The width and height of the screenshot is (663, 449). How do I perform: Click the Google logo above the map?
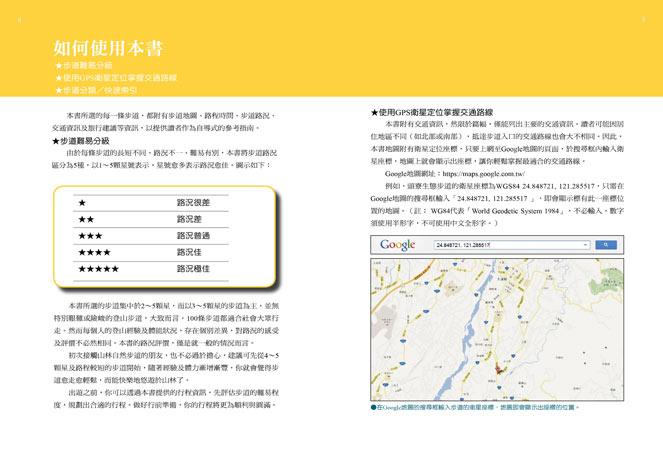point(397,245)
